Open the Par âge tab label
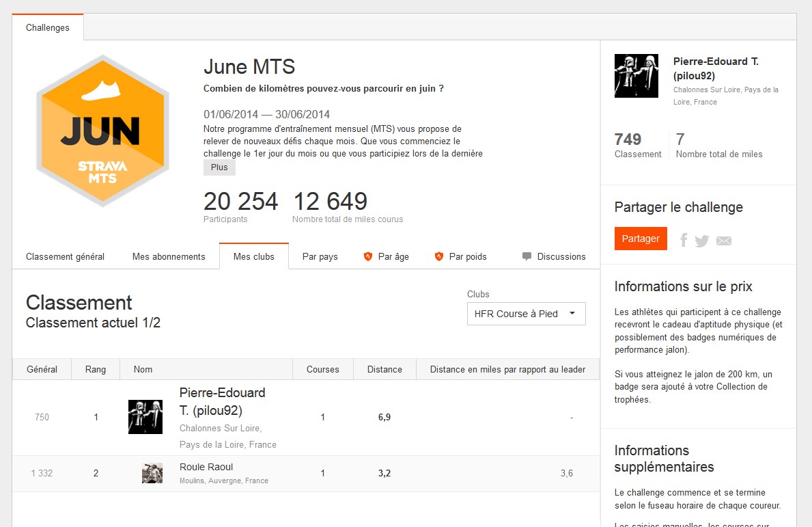 [x=393, y=256]
